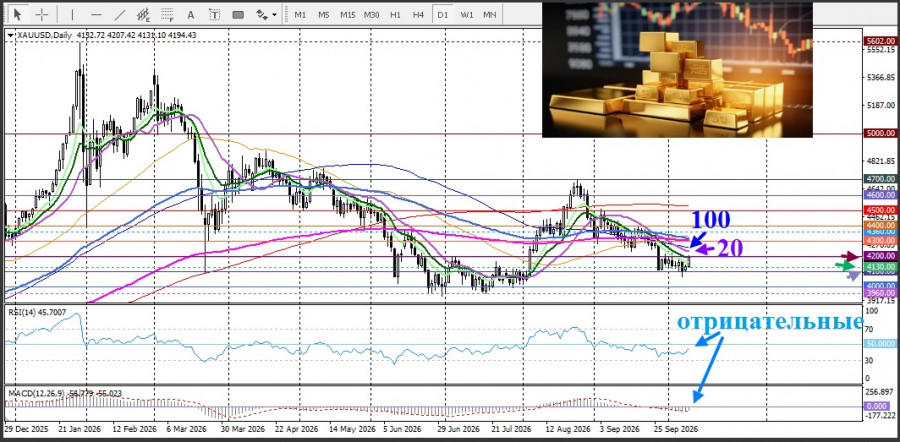Click the 21 Jul 2026 date label
Viewport: 900px width, 442px height.
point(511,429)
